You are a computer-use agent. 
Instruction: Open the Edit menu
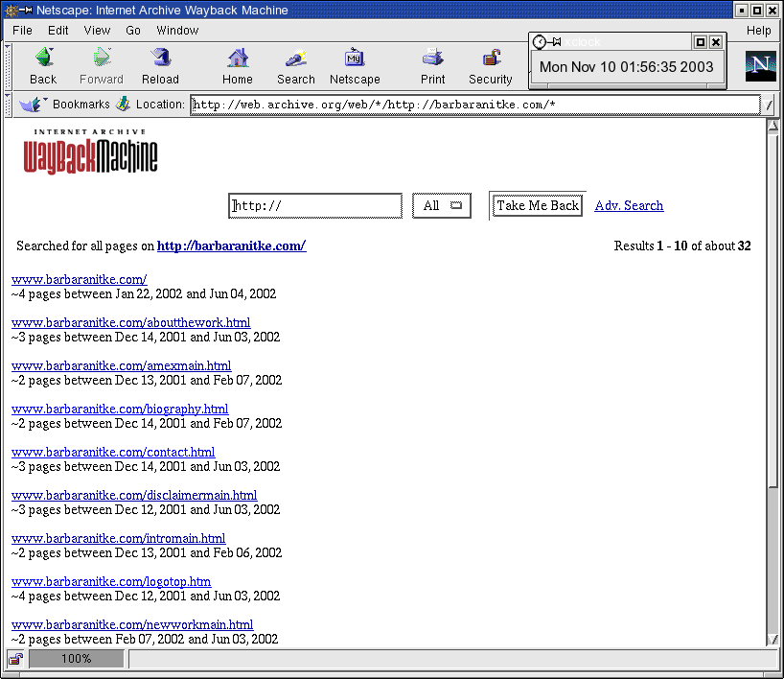click(58, 31)
